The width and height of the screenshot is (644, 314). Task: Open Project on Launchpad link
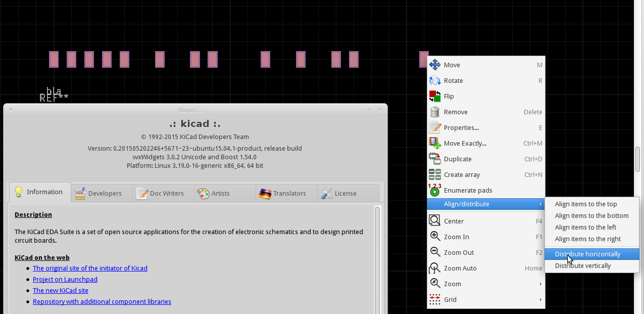(x=65, y=279)
